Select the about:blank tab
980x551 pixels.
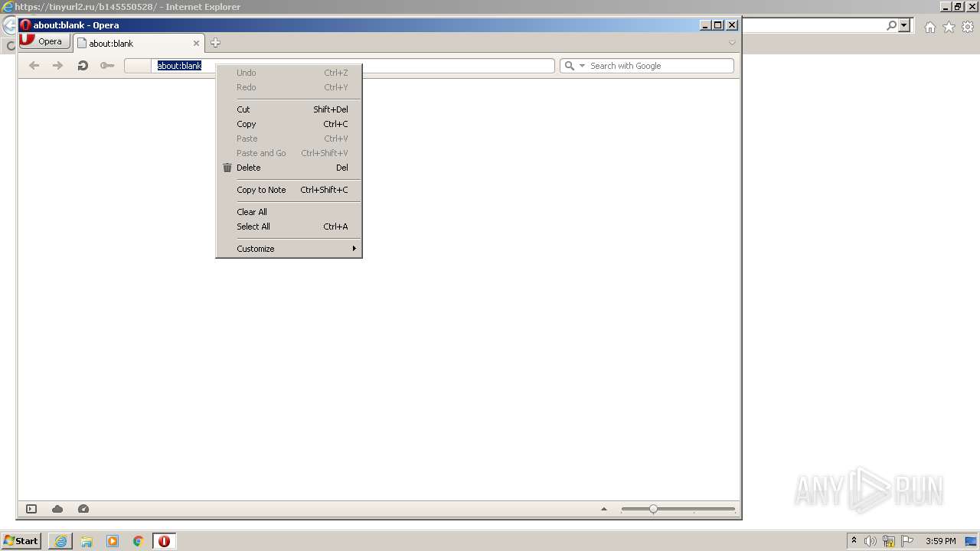click(138, 44)
